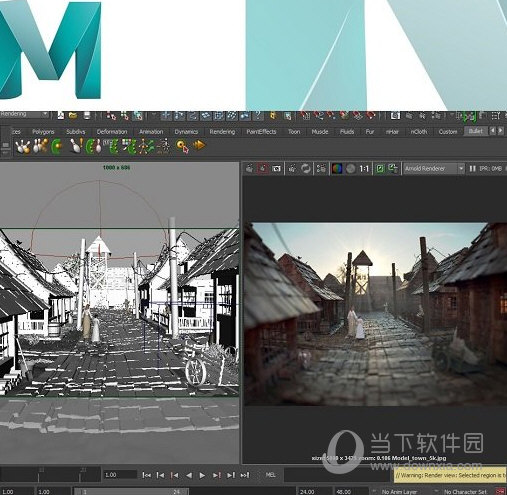Display alpha channel in Render View
Screen dimensions: 507x495
coord(350,169)
